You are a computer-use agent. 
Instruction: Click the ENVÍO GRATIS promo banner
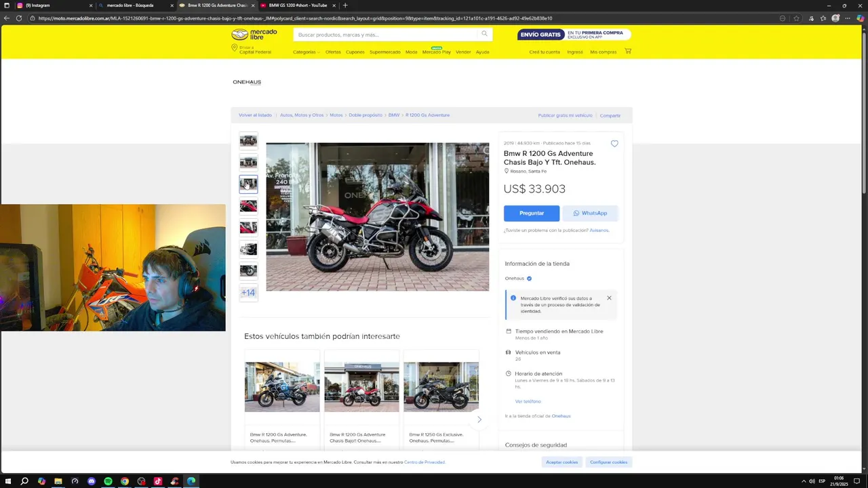pos(574,34)
